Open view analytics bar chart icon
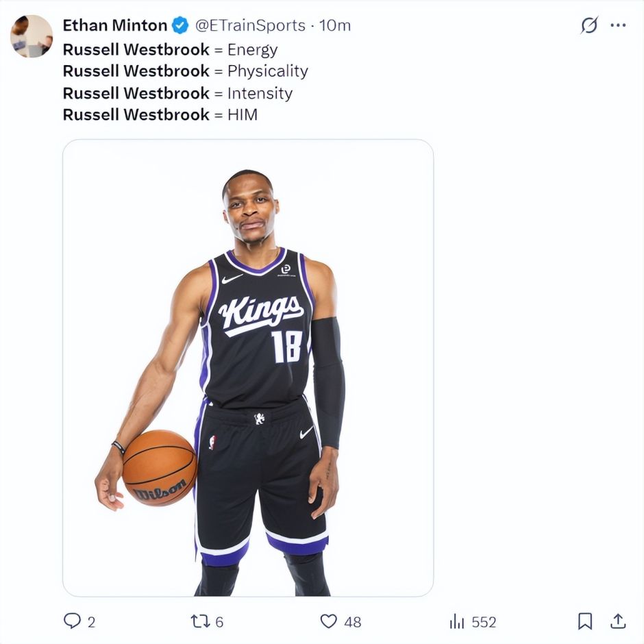 tap(456, 621)
